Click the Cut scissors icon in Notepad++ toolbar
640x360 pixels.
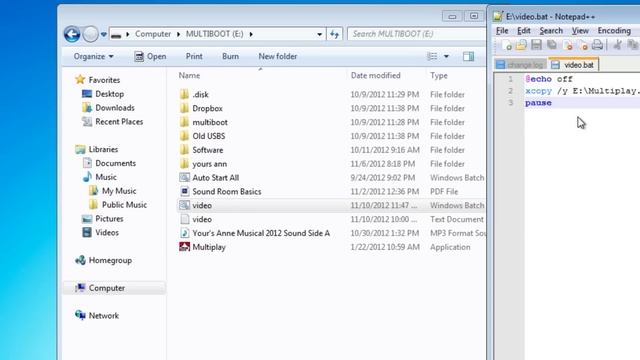[x=618, y=45]
